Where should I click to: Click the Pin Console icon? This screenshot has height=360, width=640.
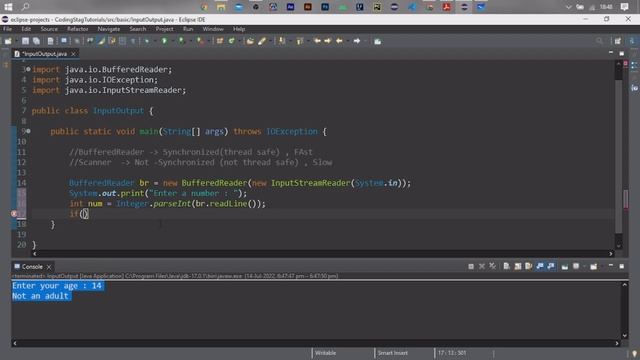(565, 266)
